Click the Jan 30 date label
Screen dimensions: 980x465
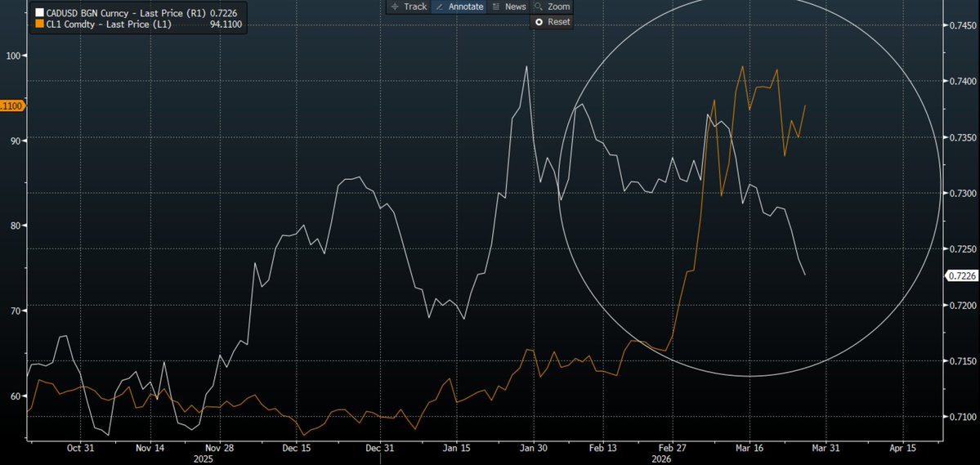point(533,448)
